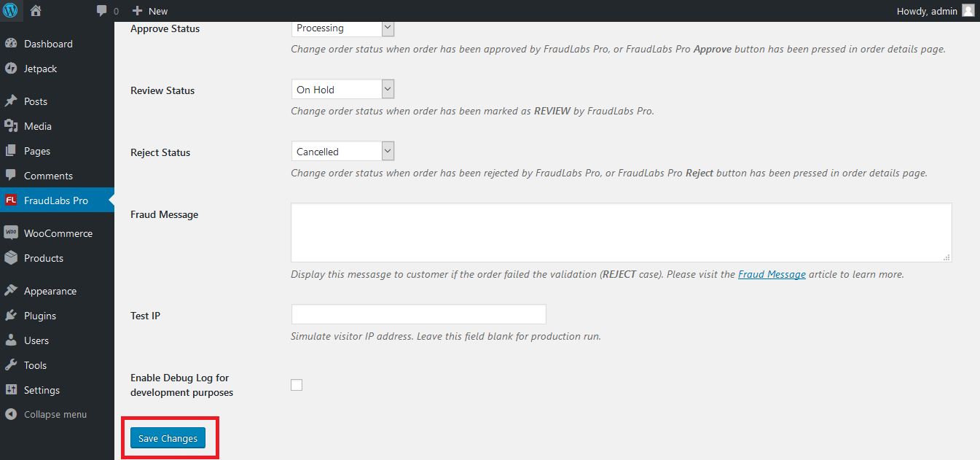The width and height of the screenshot is (980, 460).
Task: Open Appearance menu label
Action: (50, 291)
